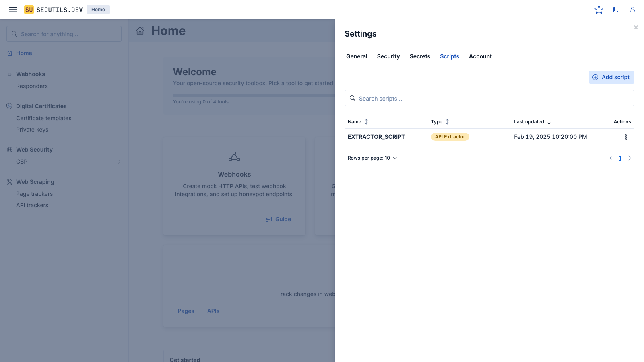Screen dimensions: 644x362
Task: Open the documentation book icon
Action: pyautogui.click(x=616, y=10)
